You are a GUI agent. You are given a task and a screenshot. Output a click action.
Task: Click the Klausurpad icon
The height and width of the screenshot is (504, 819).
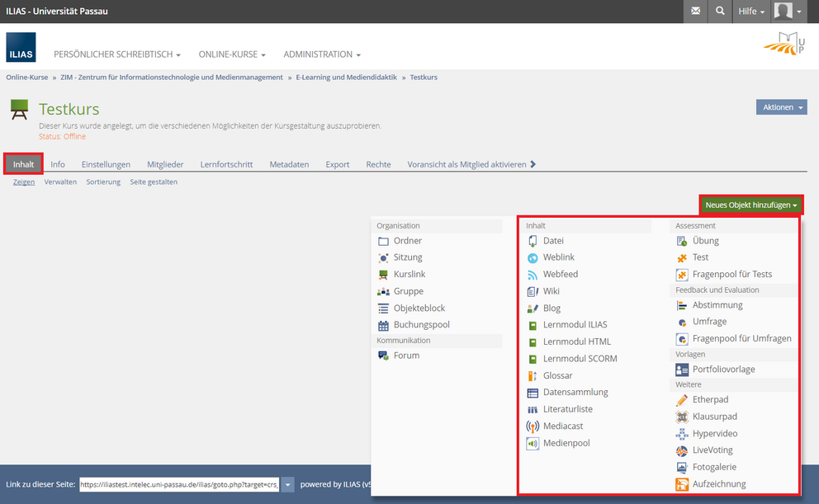pyautogui.click(x=682, y=417)
